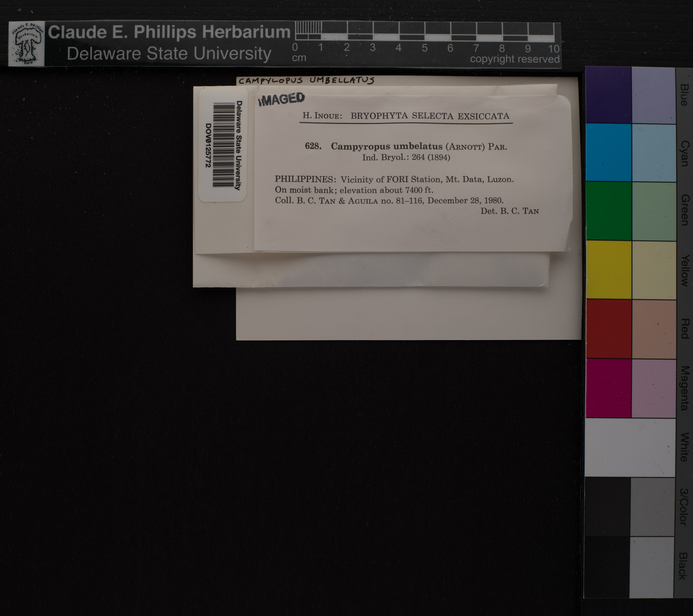
Task: Click the light lavender blue patch
Action: click(653, 95)
